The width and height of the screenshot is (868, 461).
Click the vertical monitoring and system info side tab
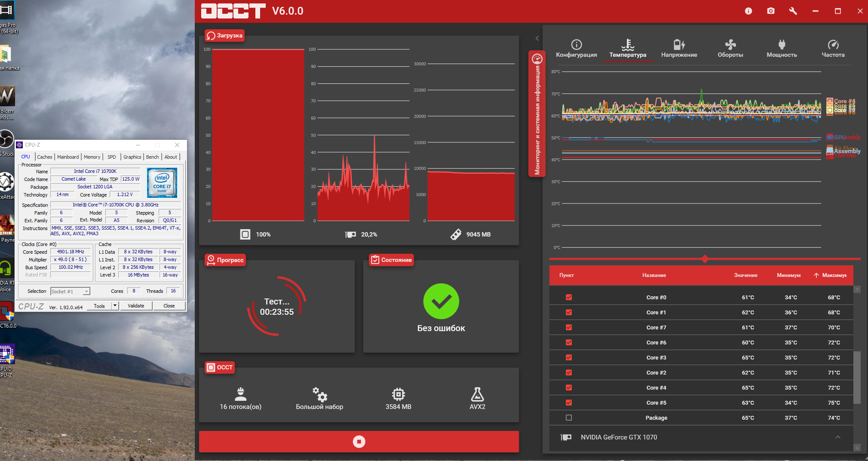tap(537, 114)
